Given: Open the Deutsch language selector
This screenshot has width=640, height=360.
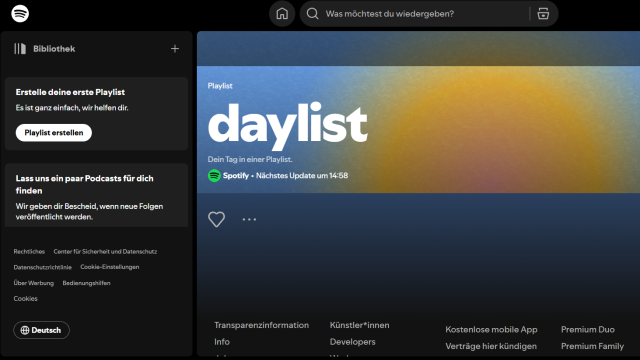Looking at the screenshot, I should point(41,330).
